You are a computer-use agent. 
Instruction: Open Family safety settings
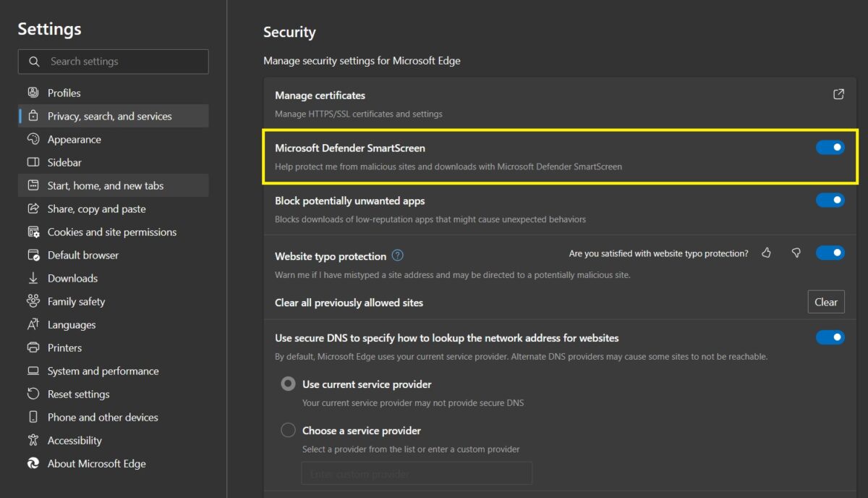click(x=114, y=301)
